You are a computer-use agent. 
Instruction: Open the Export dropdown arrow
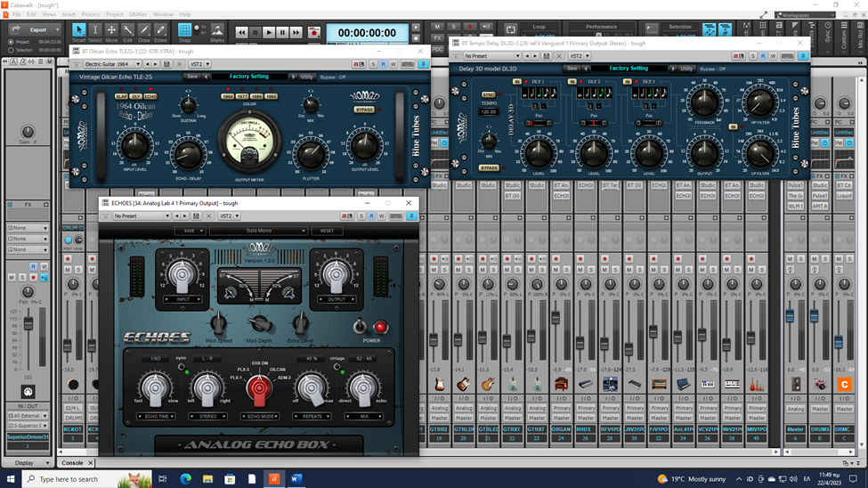57,29
